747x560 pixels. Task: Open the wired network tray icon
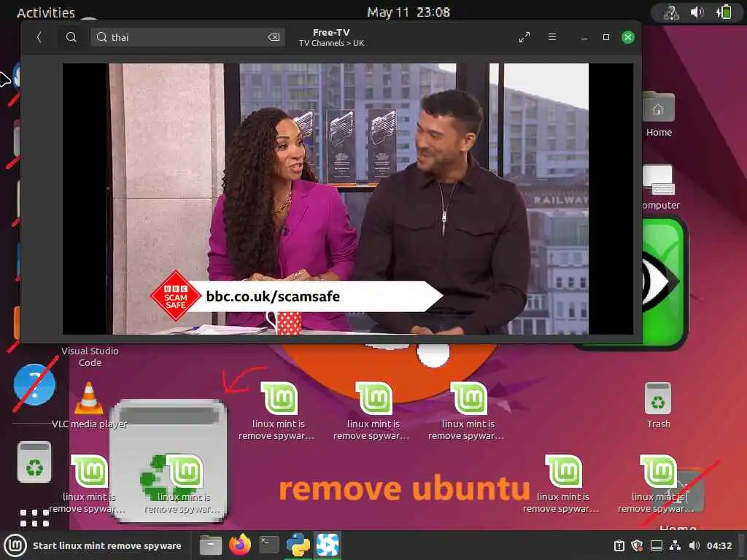(x=675, y=545)
